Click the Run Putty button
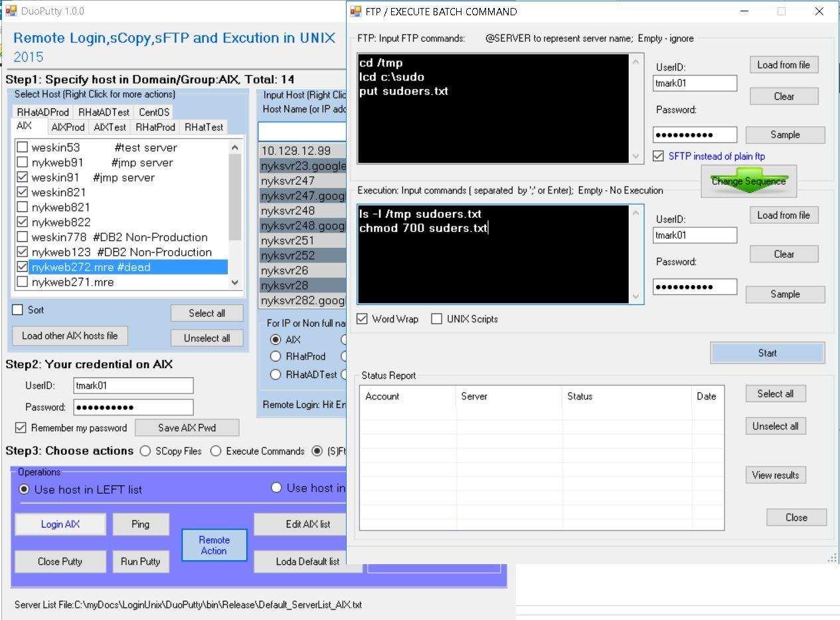 point(140,562)
